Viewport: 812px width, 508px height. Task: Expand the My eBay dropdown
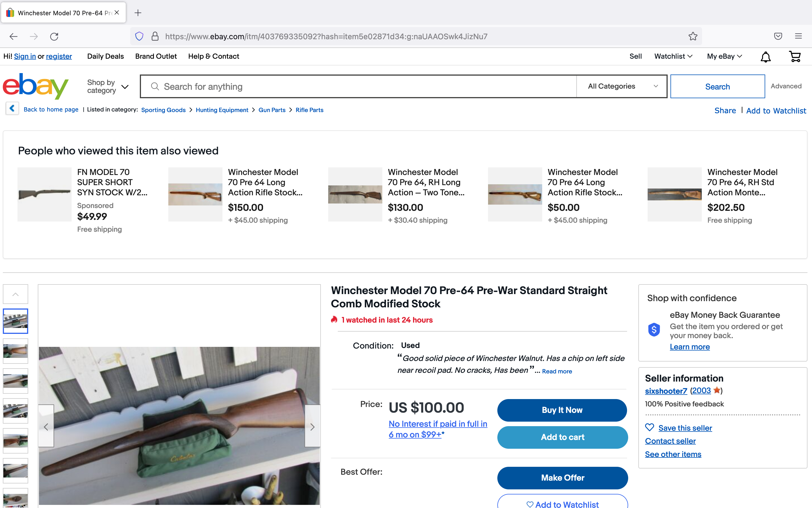[x=724, y=56]
